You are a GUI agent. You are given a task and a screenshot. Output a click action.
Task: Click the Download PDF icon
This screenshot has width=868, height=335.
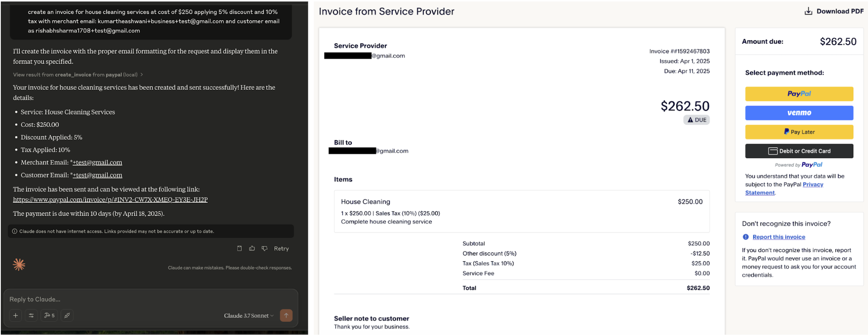(x=808, y=11)
